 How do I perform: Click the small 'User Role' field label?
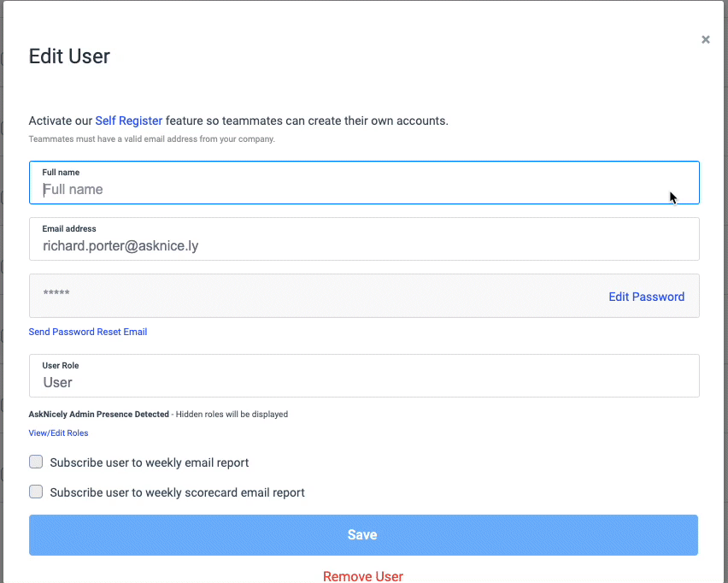click(x=61, y=366)
